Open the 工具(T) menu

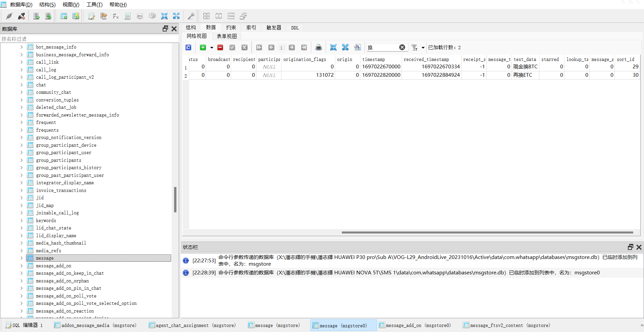(94, 5)
